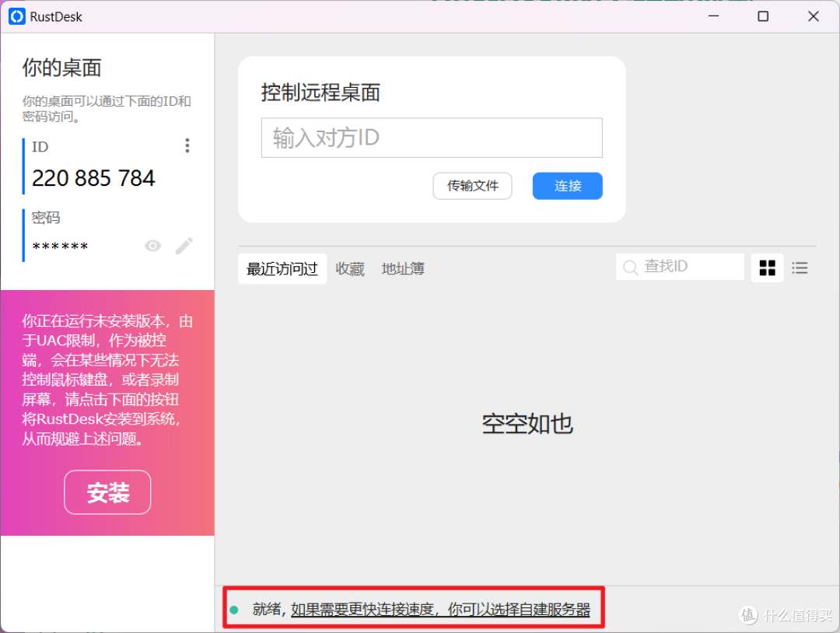Switch to the 收藏 tab
The width and height of the screenshot is (840, 633).
(349, 268)
